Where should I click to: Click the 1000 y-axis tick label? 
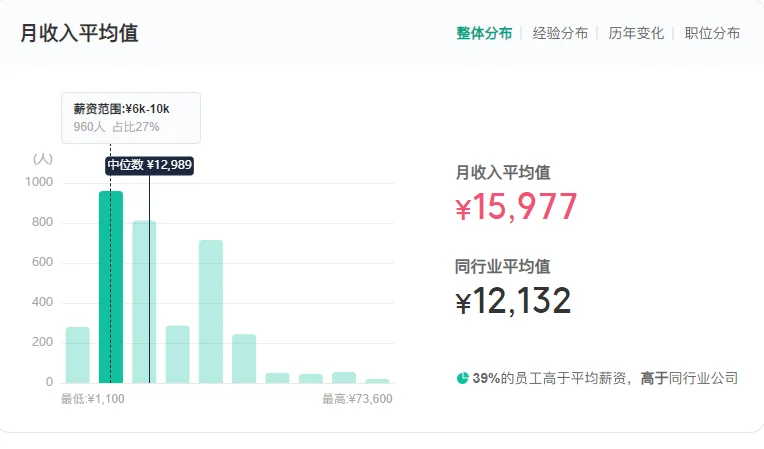click(x=39, y=182)
